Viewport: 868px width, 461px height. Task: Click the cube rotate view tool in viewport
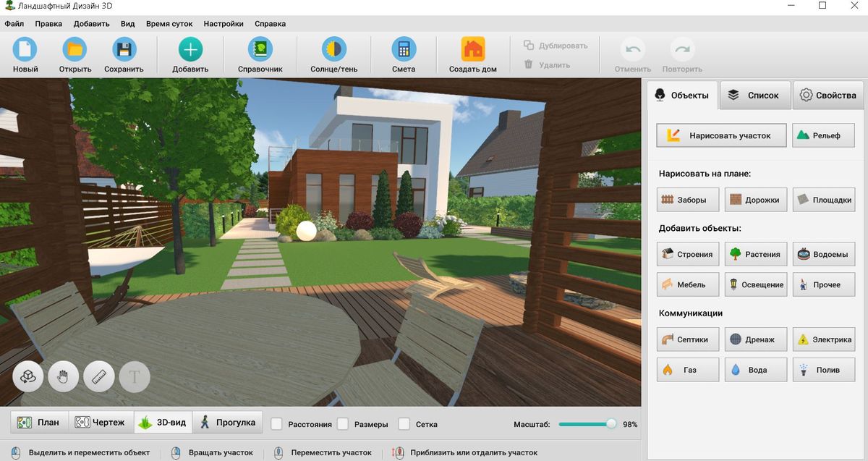pyautogui.click(x=28, y=377)
